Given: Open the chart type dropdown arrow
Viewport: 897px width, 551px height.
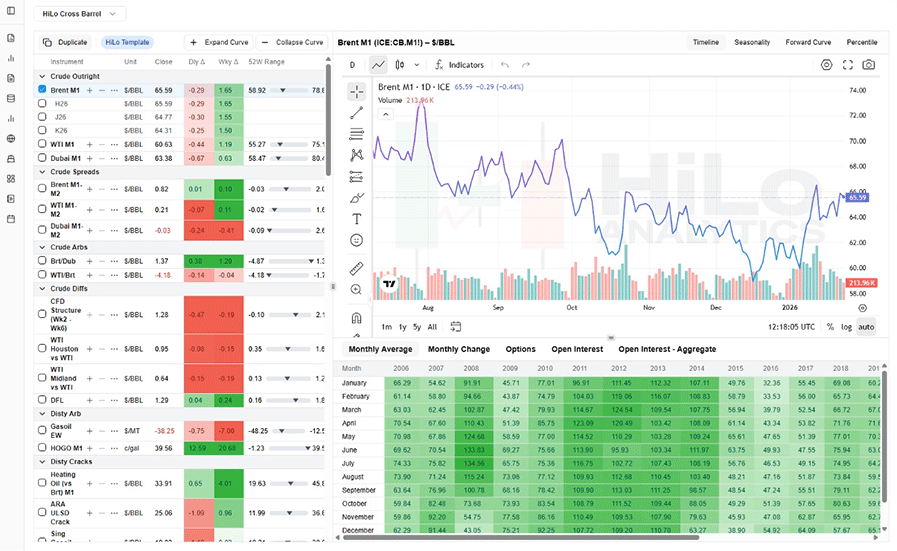Looking at the screenshot, I should tap(417, 65).
